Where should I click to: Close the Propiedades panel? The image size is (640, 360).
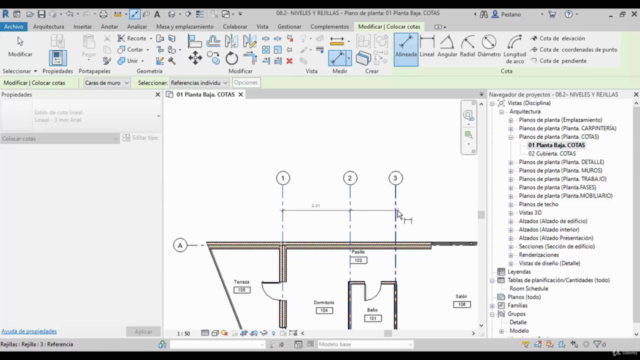pos(158,95)
